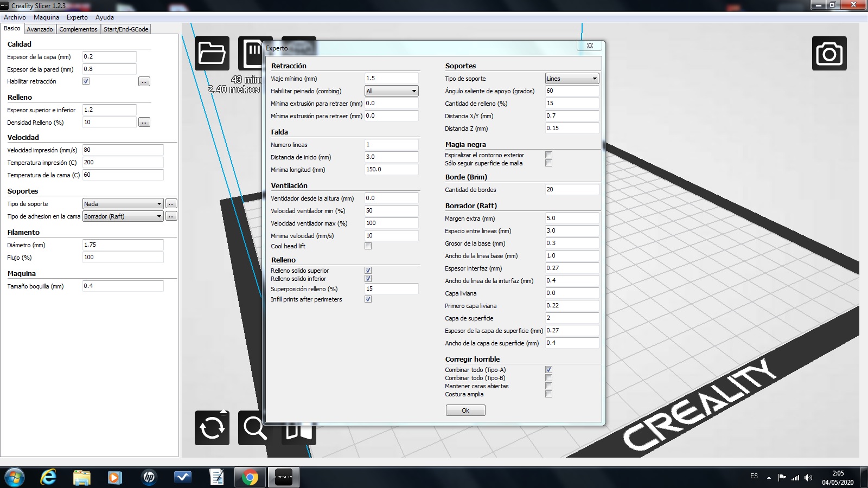868x488 pixels.
Task: Open the HP app in taskbar
Action: point(149,477)
